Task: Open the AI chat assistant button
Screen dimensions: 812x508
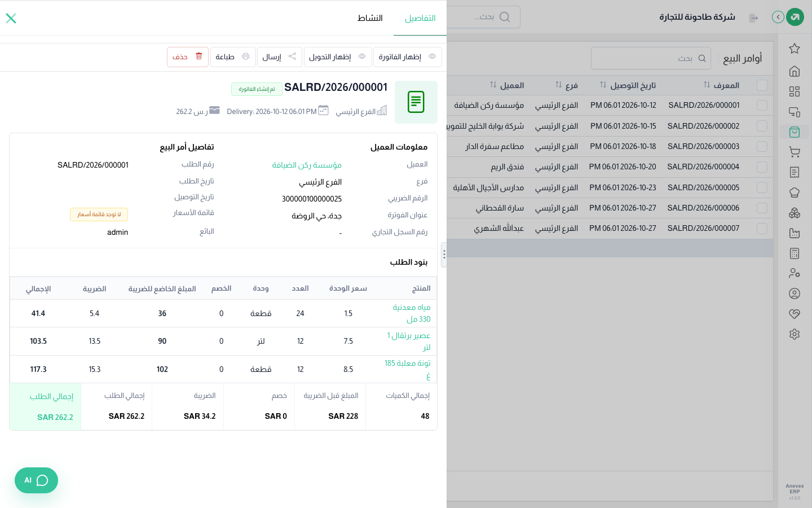Action: pyautogui.click(x=36, y=480)
